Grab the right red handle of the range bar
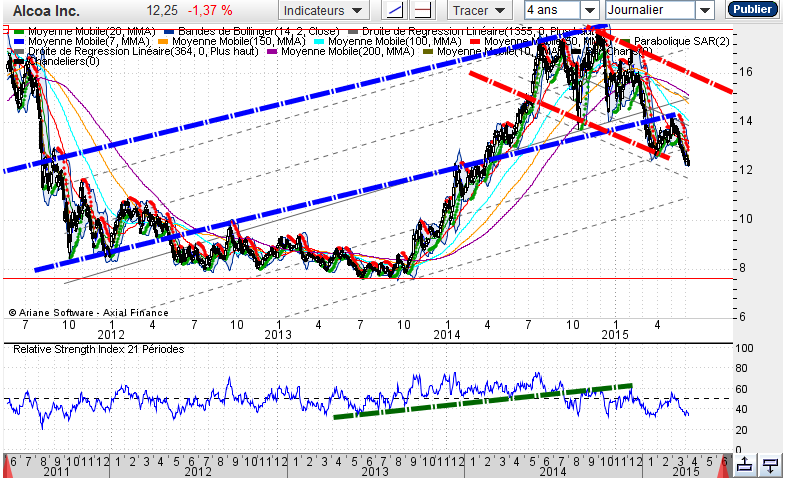 [x=723, y=466]
